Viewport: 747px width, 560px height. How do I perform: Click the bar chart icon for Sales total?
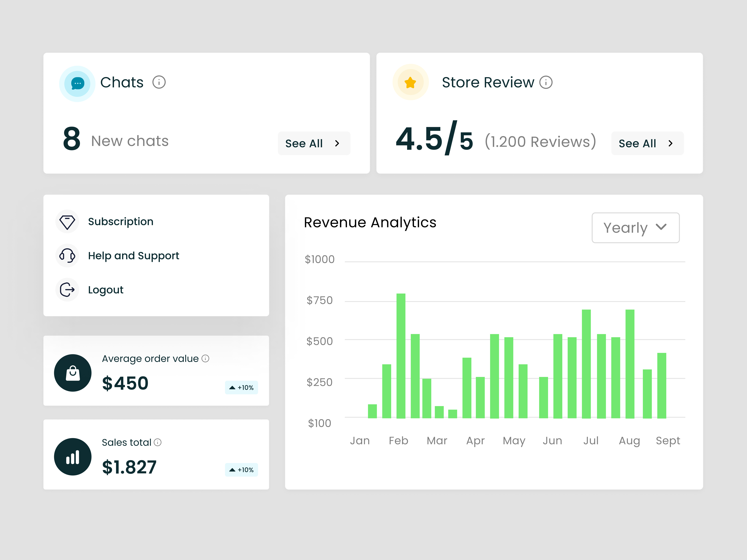point(73,457)
